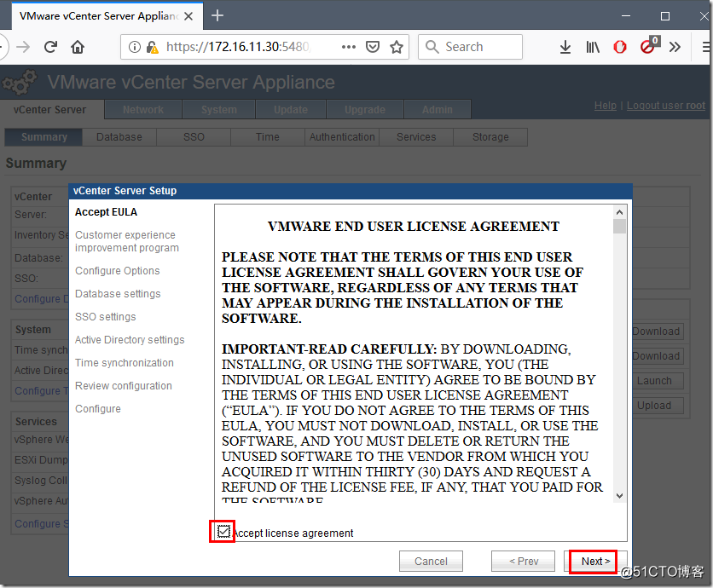Viewport: 713px width, 588px height.
Task: Switch to the vCenter Server tab
Action: click(x=50, y=110)
